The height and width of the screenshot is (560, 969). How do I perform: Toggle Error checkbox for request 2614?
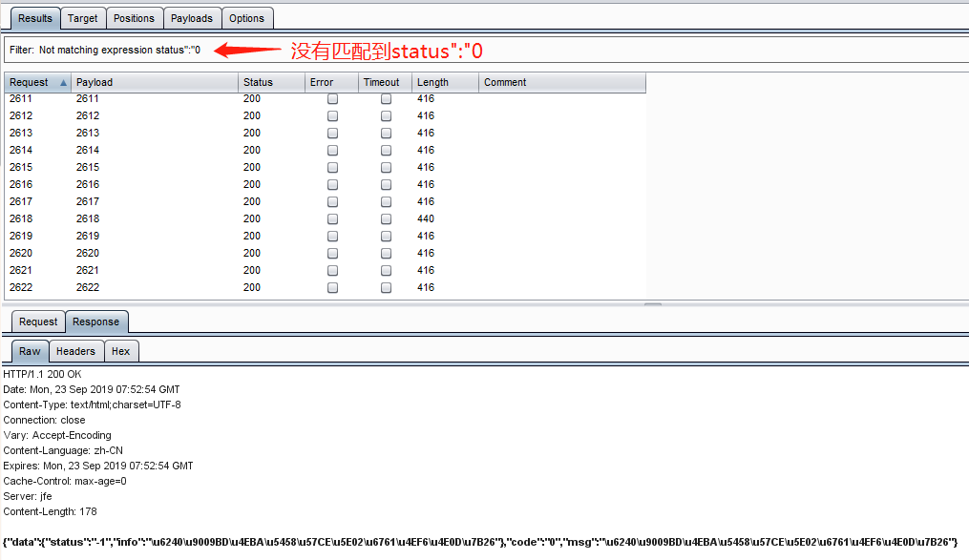332,150
